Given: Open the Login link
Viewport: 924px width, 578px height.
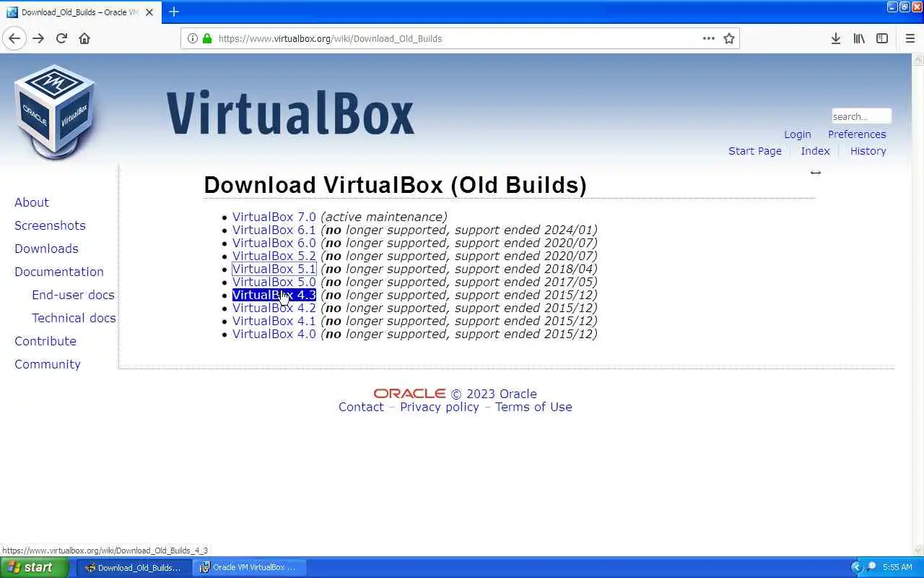Looking at the screenshot, I should click(798, 134).
